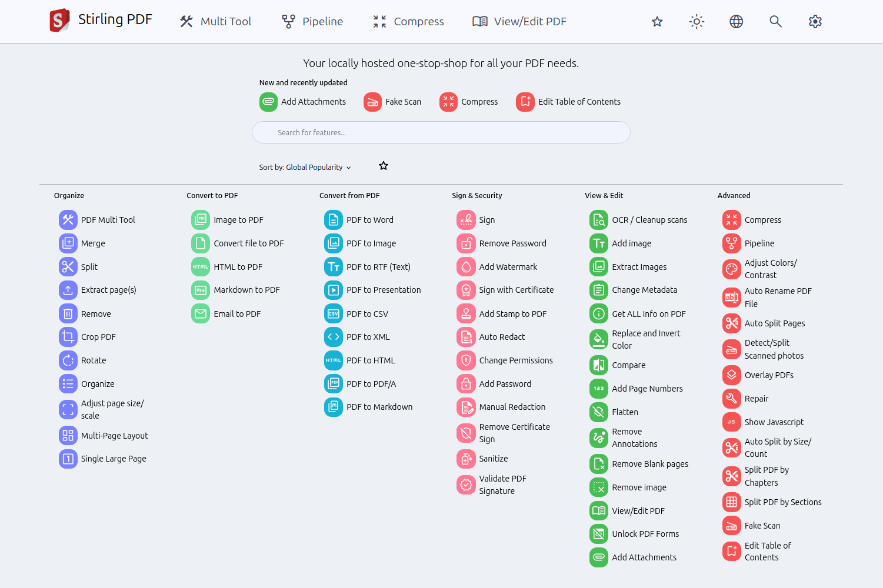Click the PDF to Presentation icon
The image size is (883, 588).
334,290
